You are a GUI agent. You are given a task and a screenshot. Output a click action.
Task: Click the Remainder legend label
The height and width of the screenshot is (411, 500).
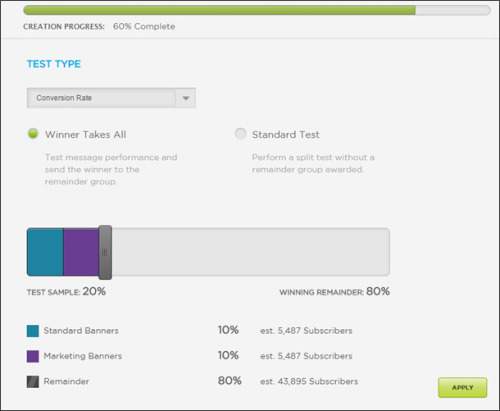(66, 381)
